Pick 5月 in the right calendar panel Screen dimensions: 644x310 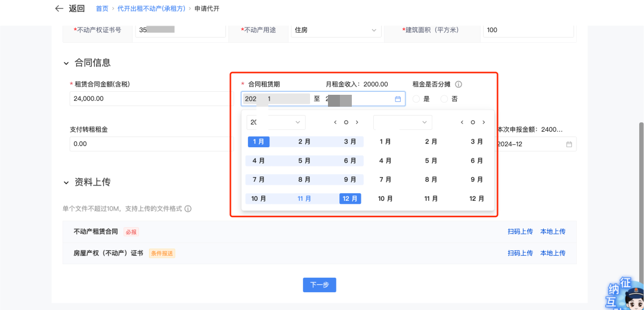[431, 161]
